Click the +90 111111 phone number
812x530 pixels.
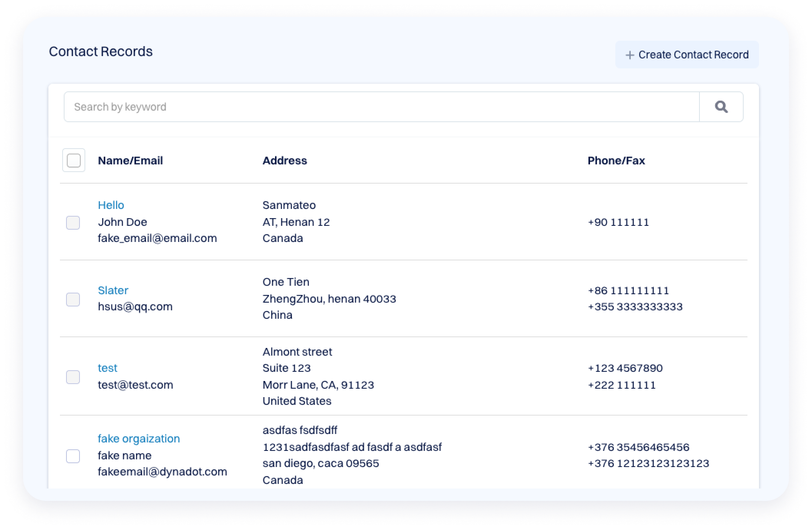pyautogui.click(x=618, y=222)
